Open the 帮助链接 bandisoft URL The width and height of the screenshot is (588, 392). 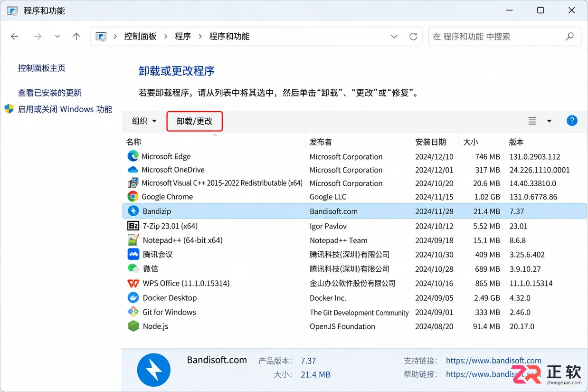[x=493, y=374]
